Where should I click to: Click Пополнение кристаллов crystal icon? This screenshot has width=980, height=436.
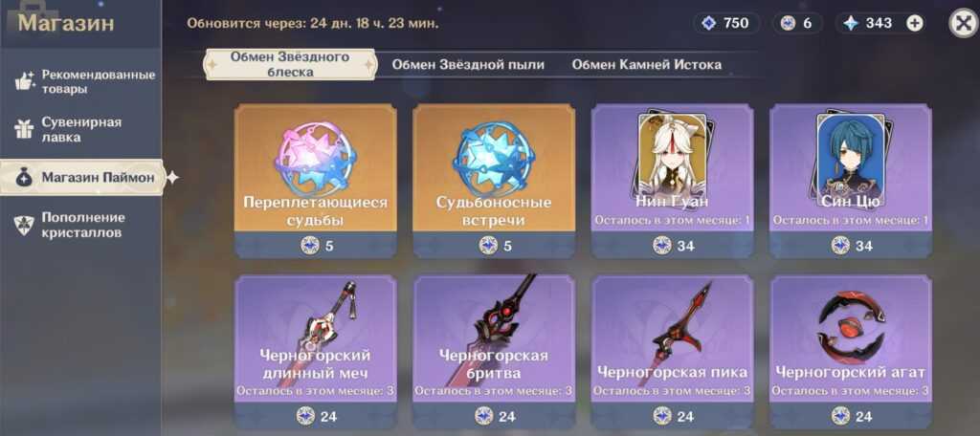24,225
